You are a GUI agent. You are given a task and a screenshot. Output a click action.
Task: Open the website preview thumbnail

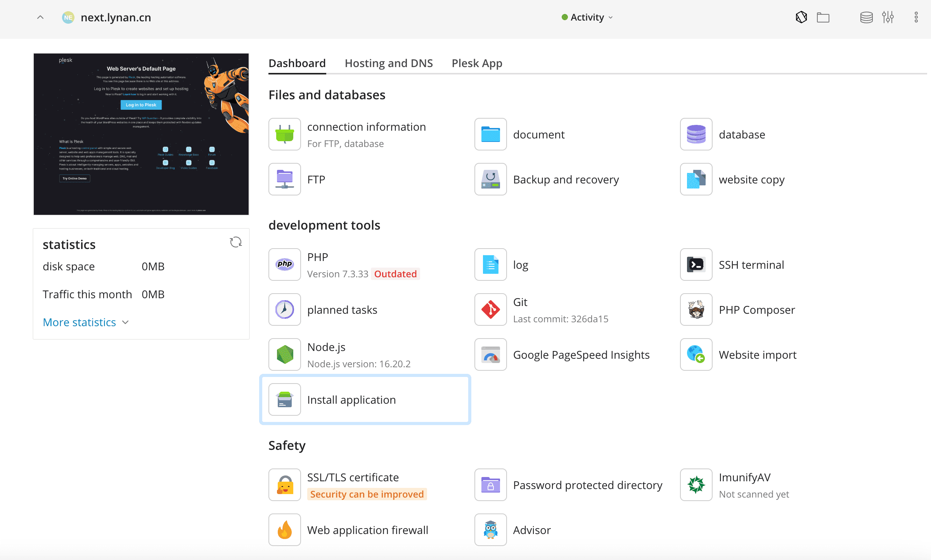(x=141, y=134)
